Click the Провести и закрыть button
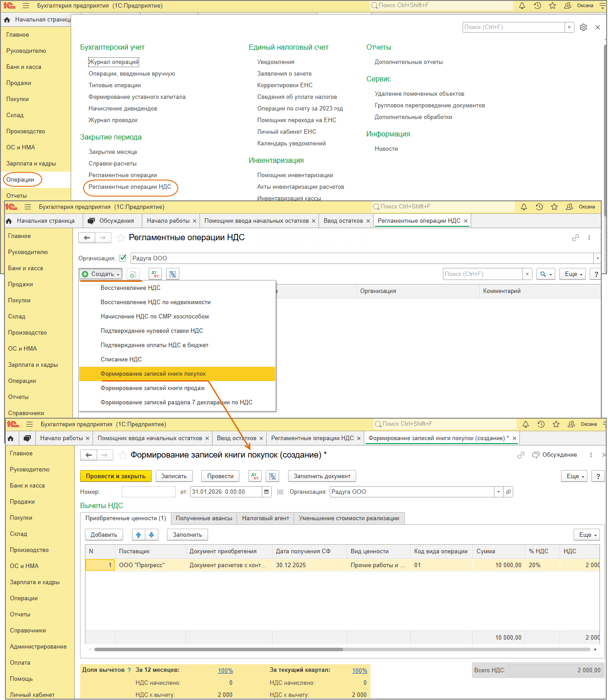 [116, 476]
